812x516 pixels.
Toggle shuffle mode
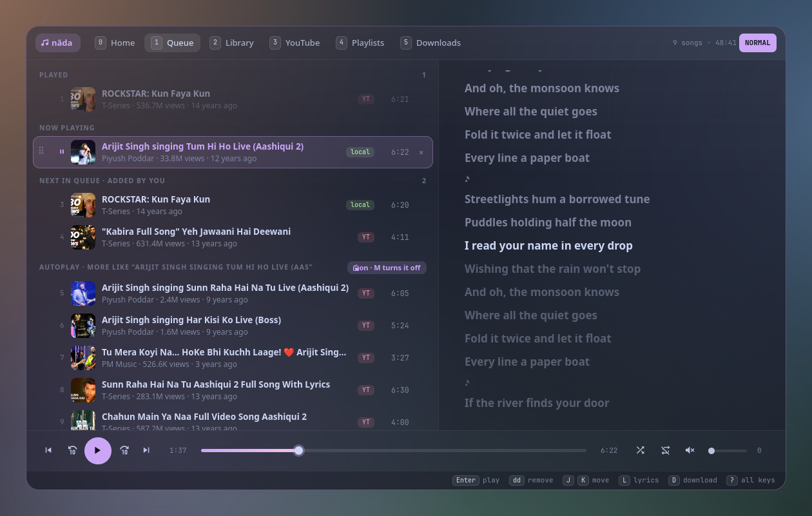pos(640,450)
